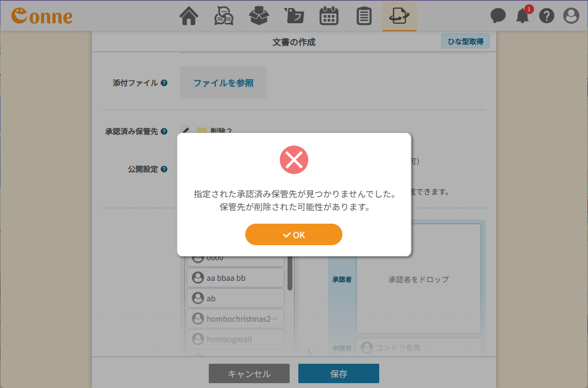Image resolution: width=588 pixels, height=388 pixels.
Task: Click help icon beside 公開設定 label
Action: pos(164,169)
